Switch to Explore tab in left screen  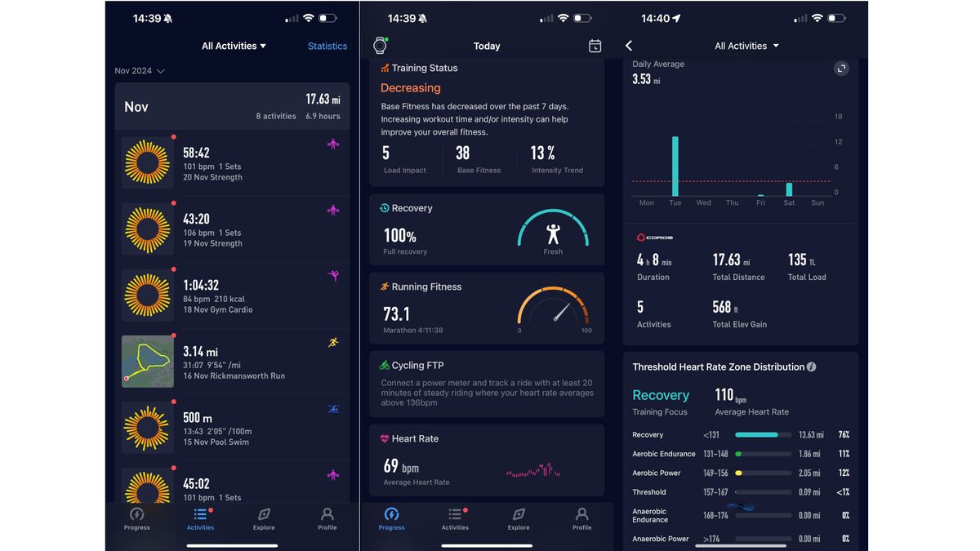click(264, 519)
